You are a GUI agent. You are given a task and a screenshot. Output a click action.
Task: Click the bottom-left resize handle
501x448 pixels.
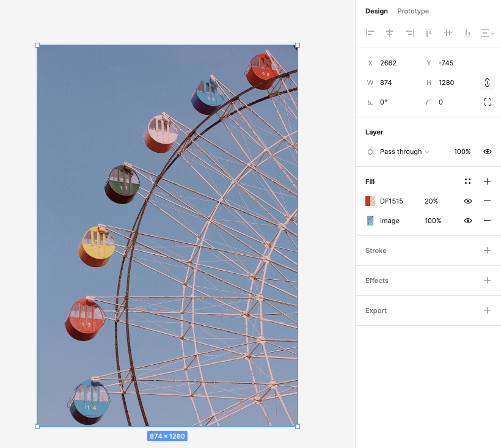click(37, 426)
